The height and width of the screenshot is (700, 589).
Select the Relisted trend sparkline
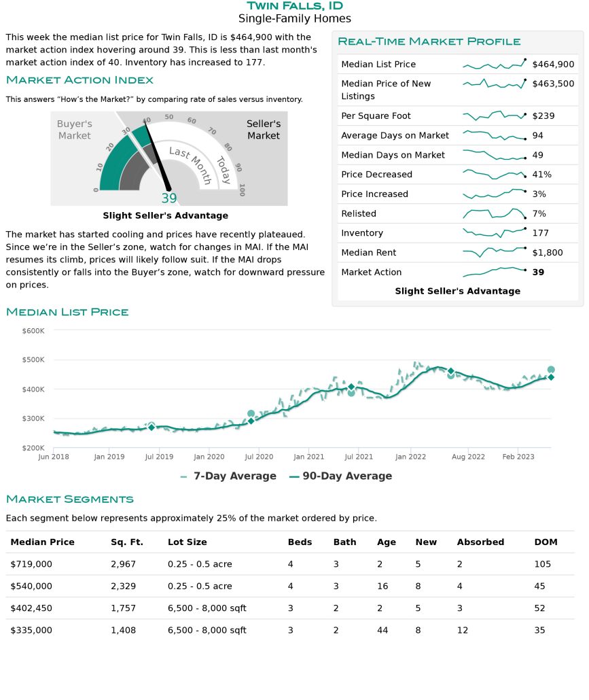click(x=494, y=213)
